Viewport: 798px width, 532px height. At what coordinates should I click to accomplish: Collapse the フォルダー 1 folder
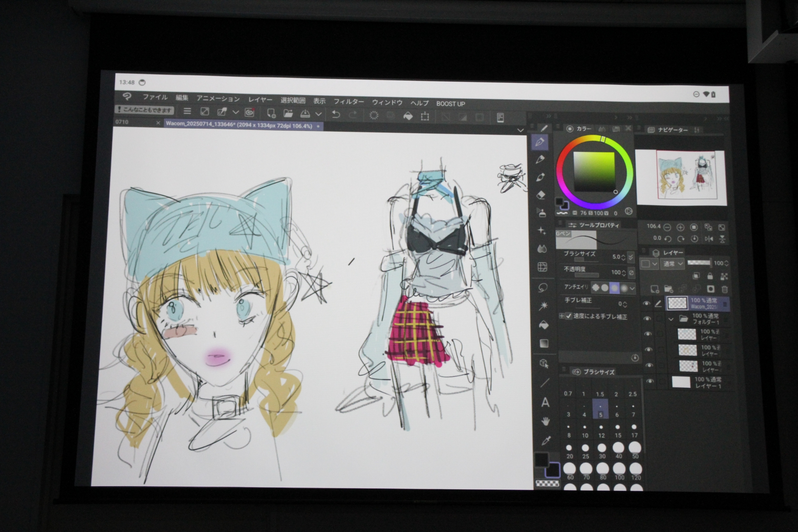(x=671, y=320)
